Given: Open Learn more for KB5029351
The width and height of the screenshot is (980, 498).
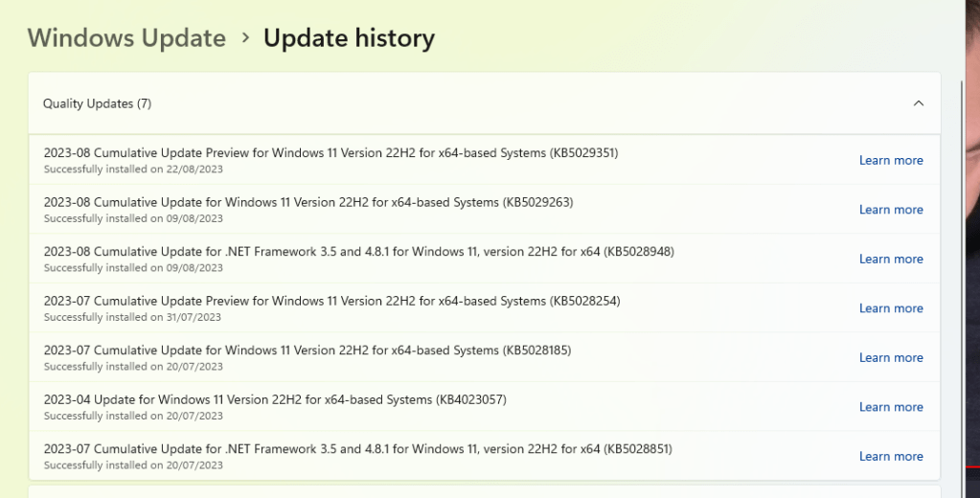Looking at the screenshot, I should pyautogui.click(x=891, y=161).
